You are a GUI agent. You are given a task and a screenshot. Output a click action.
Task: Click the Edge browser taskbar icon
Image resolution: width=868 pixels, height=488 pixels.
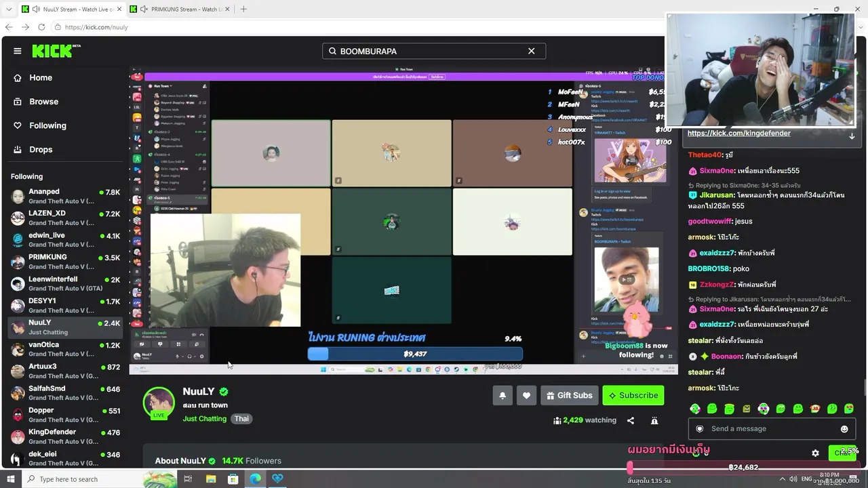coord(256,479)
